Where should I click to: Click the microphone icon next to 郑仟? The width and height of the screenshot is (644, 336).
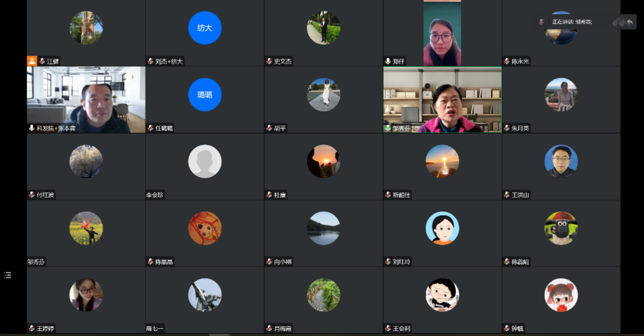(388, 62)
